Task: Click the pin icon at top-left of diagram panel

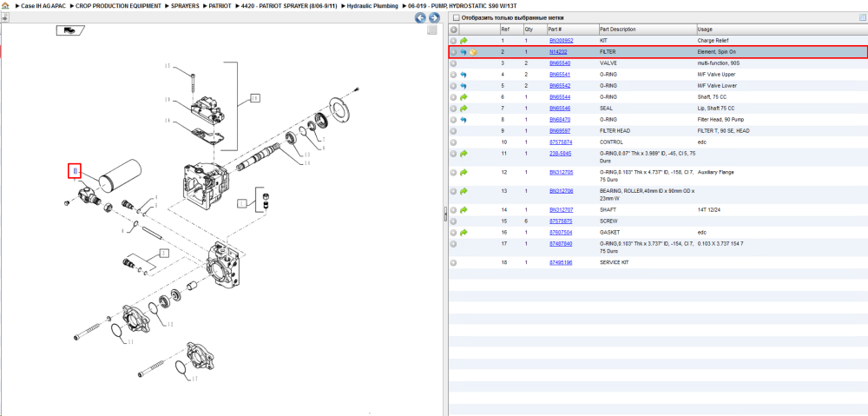Action: [x=4, y=17]
